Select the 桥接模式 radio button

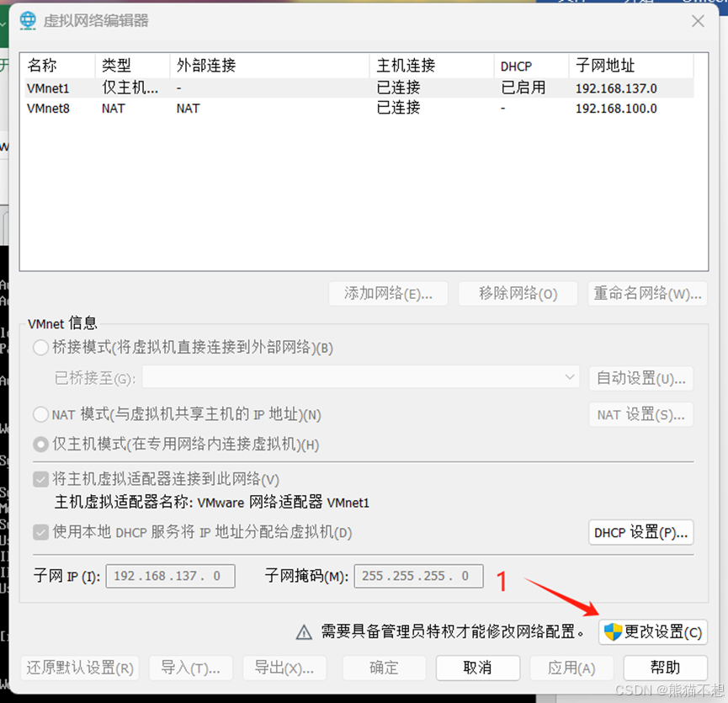[41, 348]
